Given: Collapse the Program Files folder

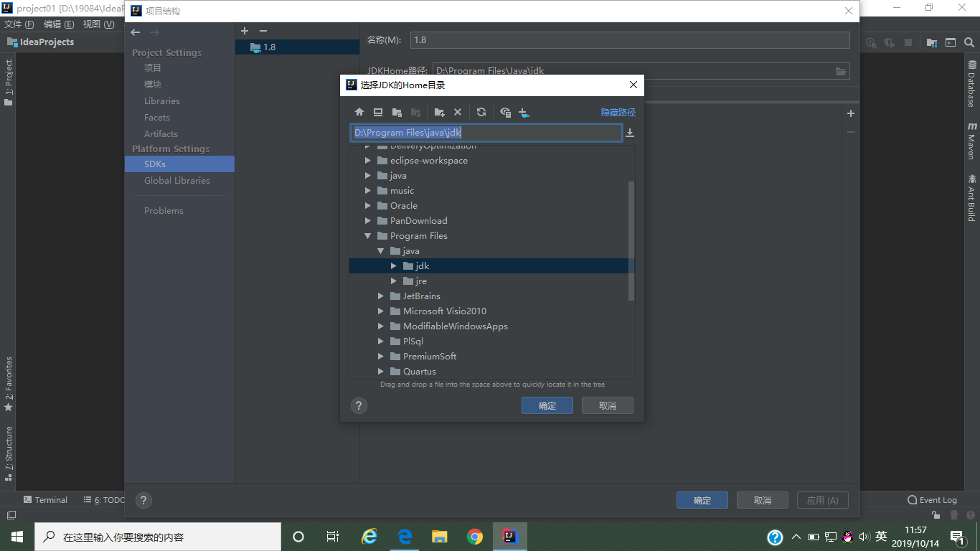Looking at the screenshot, I should (x=368, y=235).
